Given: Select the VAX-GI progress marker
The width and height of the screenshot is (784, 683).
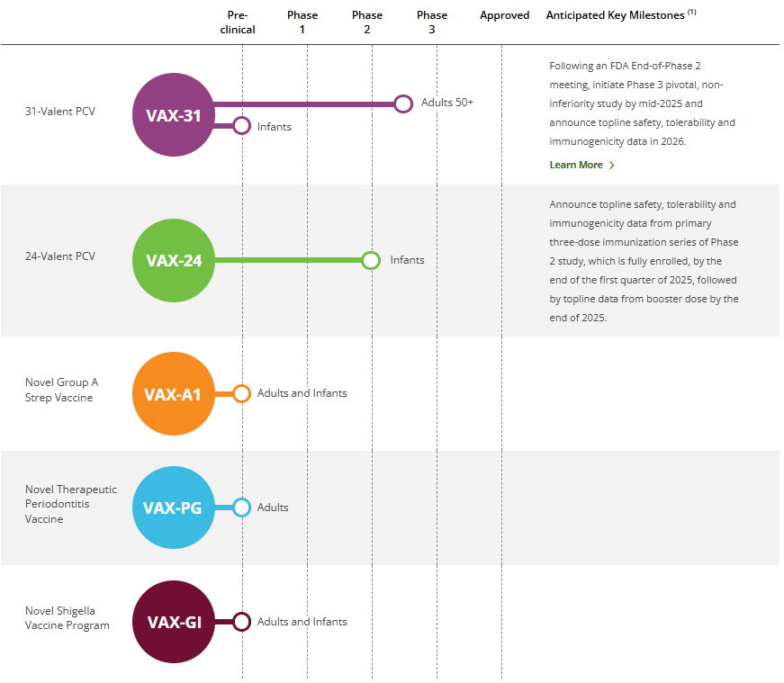Looking at the screenshot, I should coord(241,622).
